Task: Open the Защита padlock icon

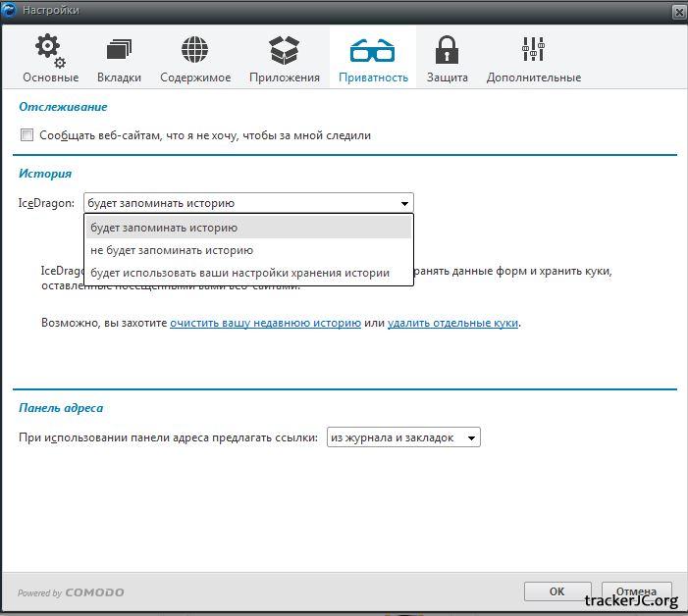Action: pyautogui.click(x=448, y=50)
